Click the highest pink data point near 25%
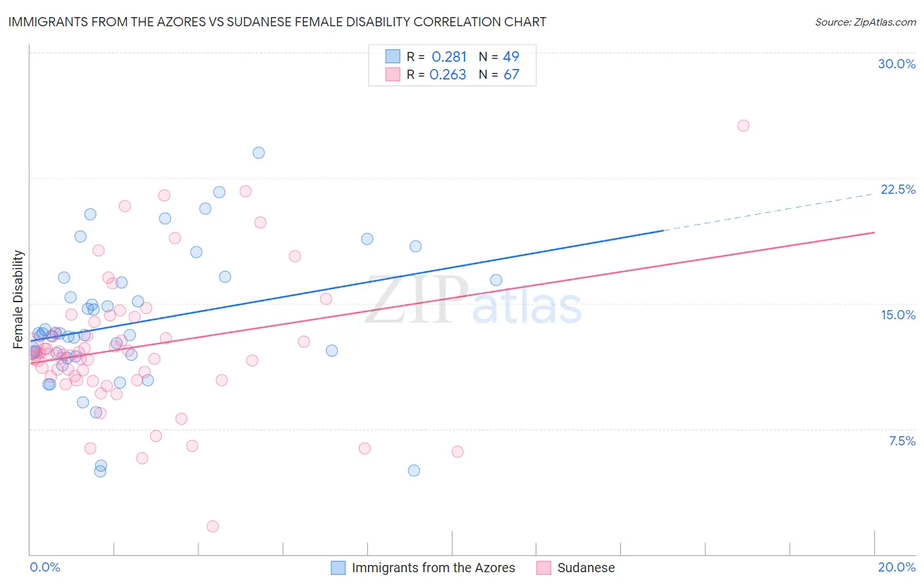Screen dimensions: 924x586 [743, 125]
